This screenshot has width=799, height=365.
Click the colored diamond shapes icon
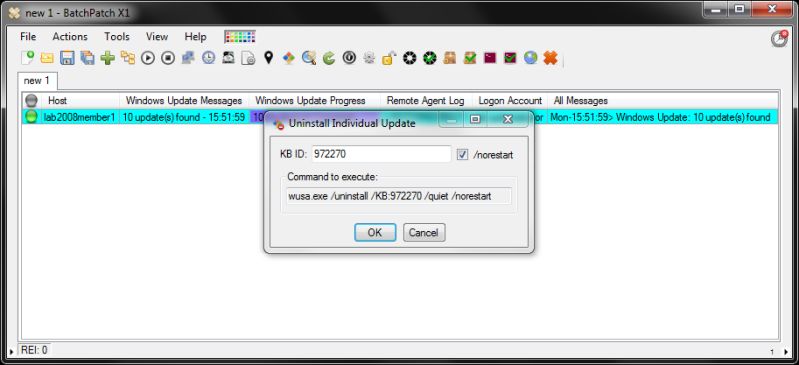tap(288, 58)
